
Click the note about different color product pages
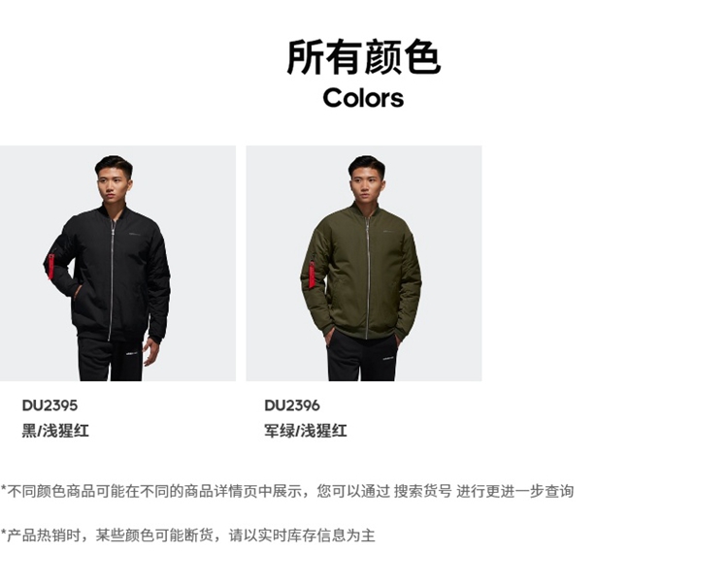click(x=287, y=491)
